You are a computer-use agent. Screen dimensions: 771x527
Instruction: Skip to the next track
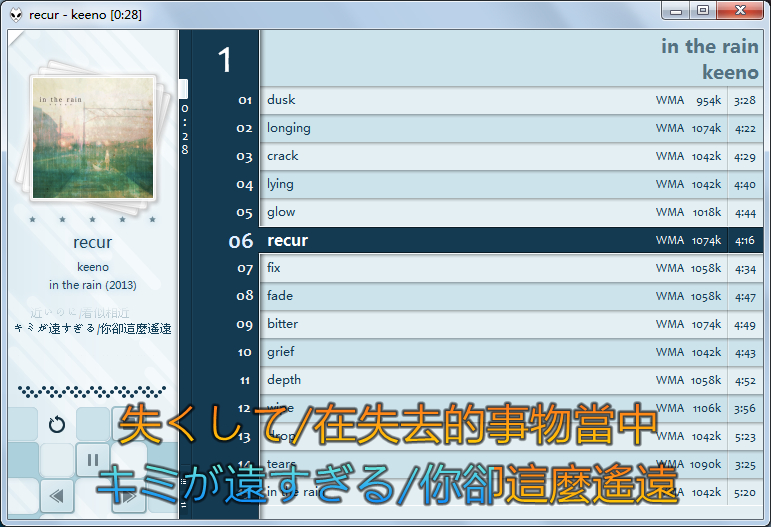coord(129,497)
